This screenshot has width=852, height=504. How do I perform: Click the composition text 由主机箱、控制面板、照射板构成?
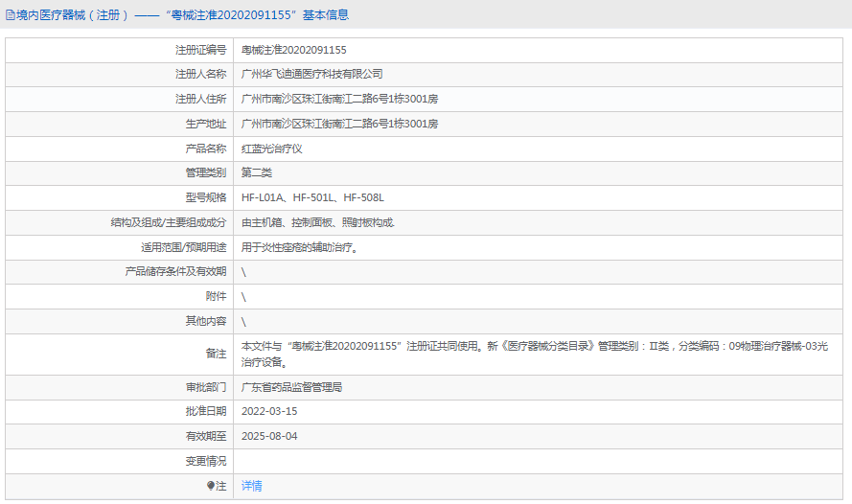coord(318,222)
